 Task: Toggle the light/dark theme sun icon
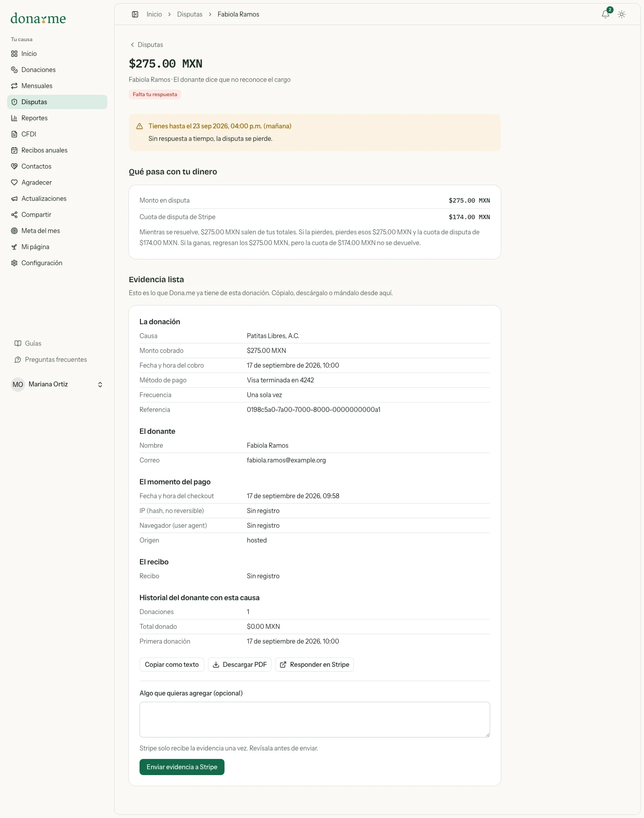point(622,14)
